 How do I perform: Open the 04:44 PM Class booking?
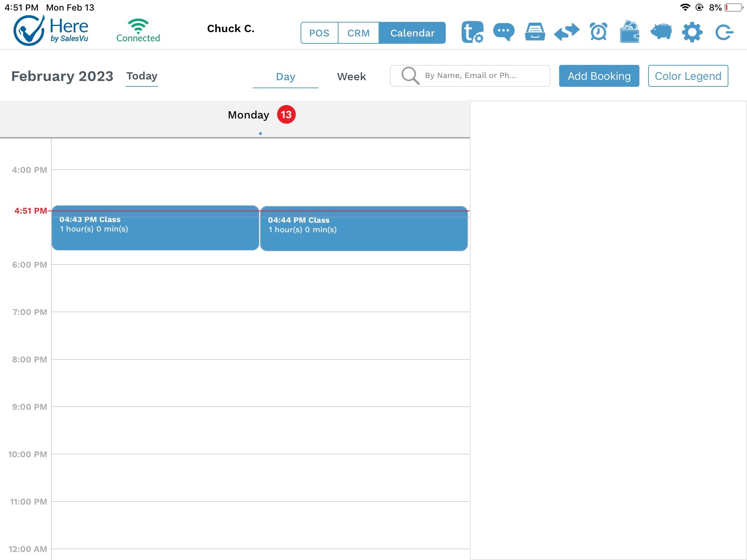point(364,229)
